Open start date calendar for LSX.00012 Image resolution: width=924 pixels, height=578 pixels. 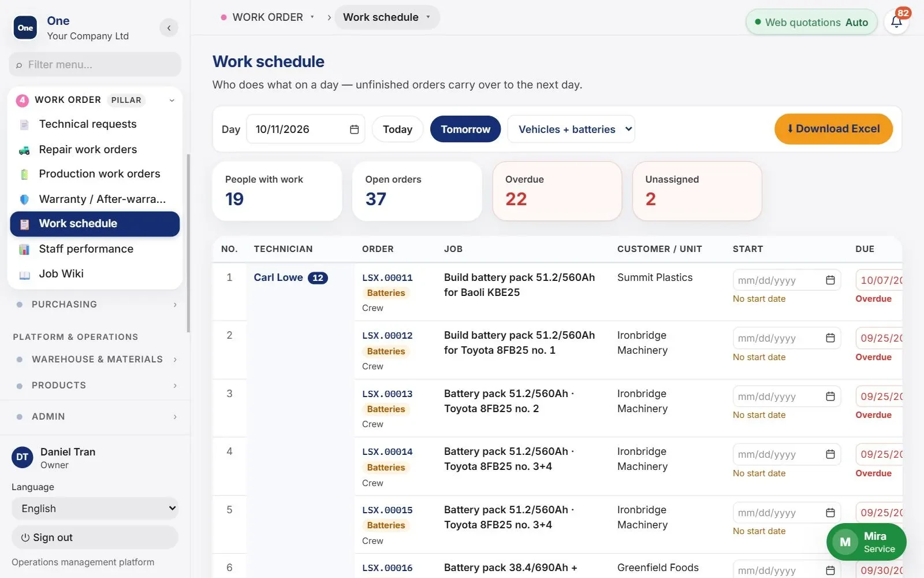click(830, 338)
